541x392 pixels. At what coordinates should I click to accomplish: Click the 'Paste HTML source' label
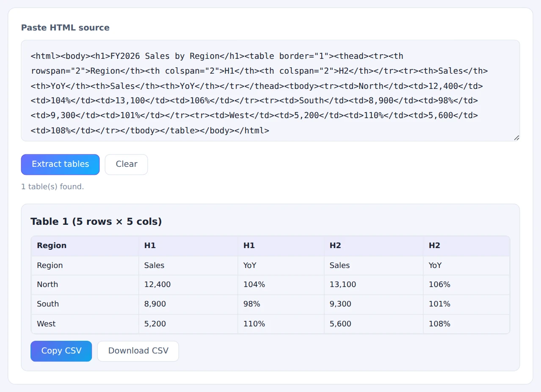(x=65, y=28)
